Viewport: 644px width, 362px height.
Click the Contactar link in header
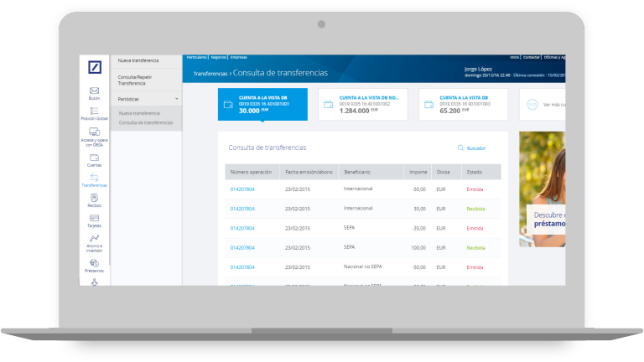532,57
